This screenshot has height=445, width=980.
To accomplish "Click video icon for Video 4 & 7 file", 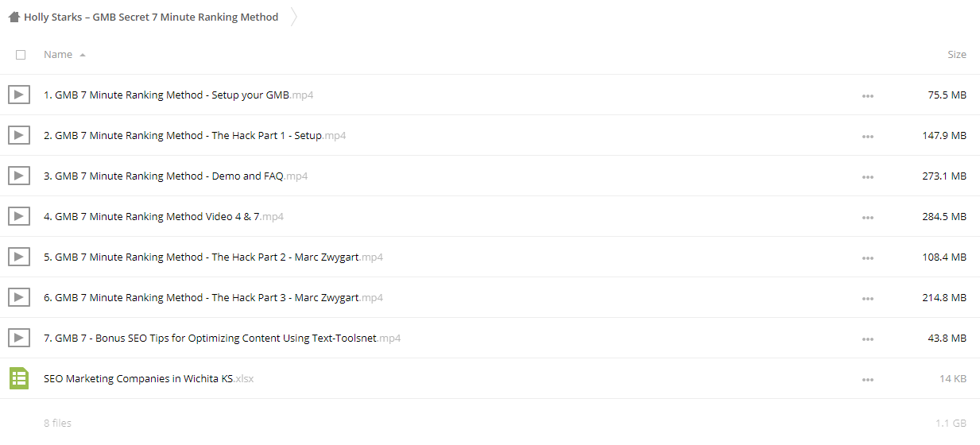I will click(x=19, y=216).
